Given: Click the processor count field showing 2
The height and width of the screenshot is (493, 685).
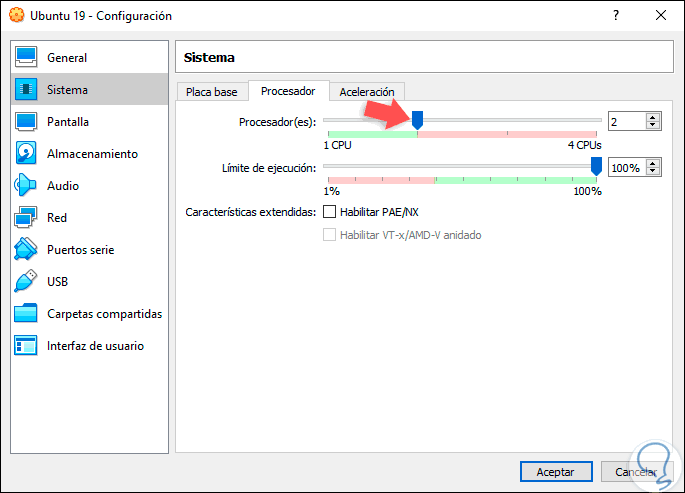Looking at the screenshot, I should tap(626, 121).
